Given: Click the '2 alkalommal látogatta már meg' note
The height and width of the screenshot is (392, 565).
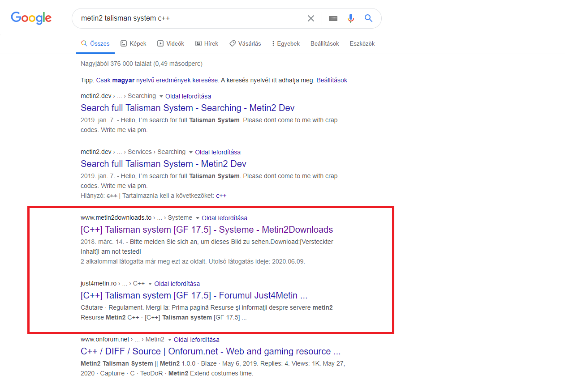Looking at the screenshot, I should [x=193, y=261].
